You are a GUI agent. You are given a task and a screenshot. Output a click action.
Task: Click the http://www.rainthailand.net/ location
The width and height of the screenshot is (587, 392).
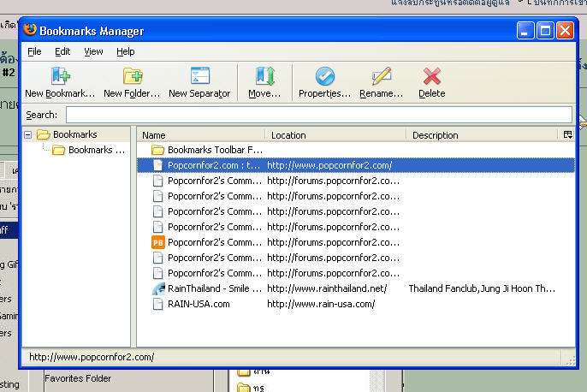(327, 288)
